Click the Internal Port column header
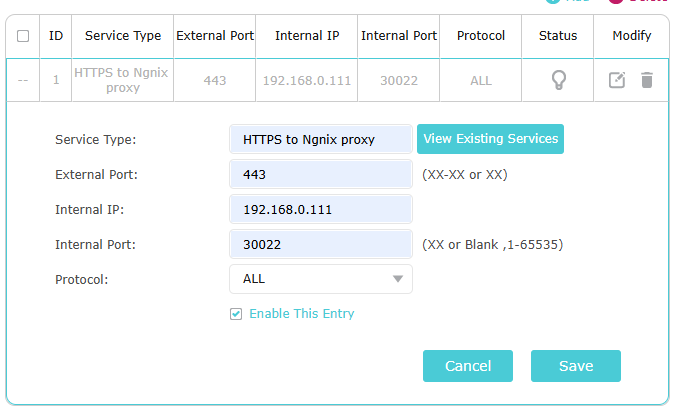678x414 pixels. (x=399, y=36)
